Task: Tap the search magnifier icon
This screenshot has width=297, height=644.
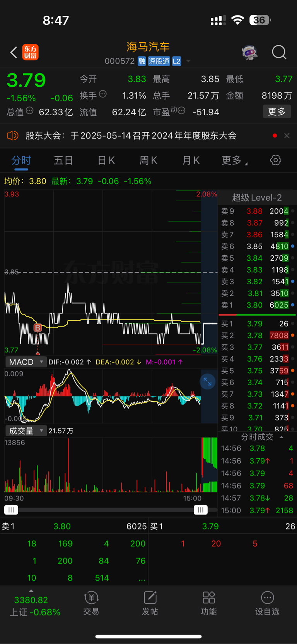Action: point(279,52)
